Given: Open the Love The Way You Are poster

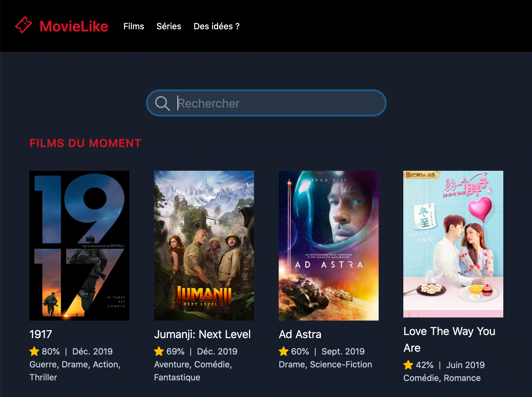Looking at the screenshot, I should click(x=453, y=244).
